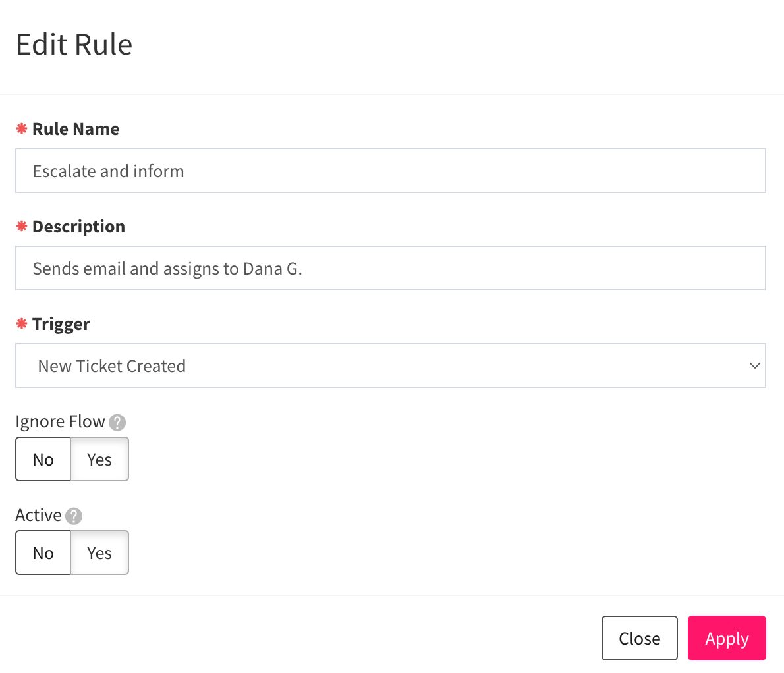Image resolution: width=784 pixels, height=673 pixels.
Task: Click the Active help question-mark icon
Action: click(x=74, y=516)
